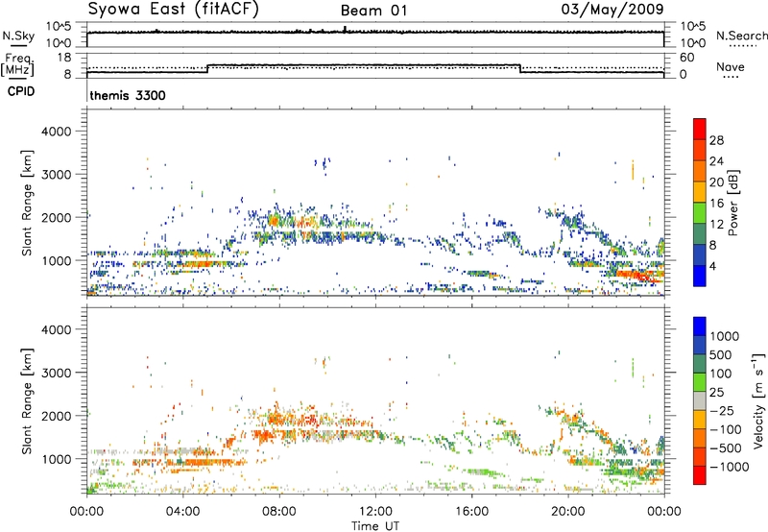Pick the yellow 16-20 dB power colorbar segment
The height and width of the screenshot is (532, 768).
[700, 192]
